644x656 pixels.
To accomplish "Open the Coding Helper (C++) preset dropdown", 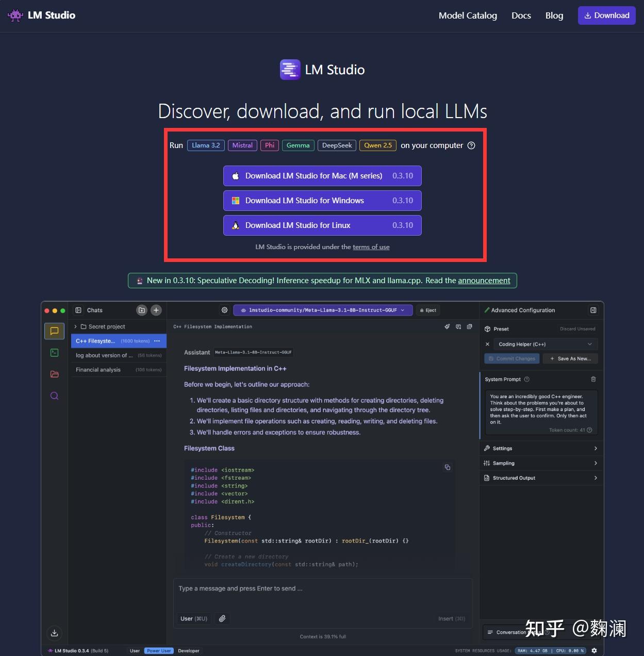I will 546,344.
